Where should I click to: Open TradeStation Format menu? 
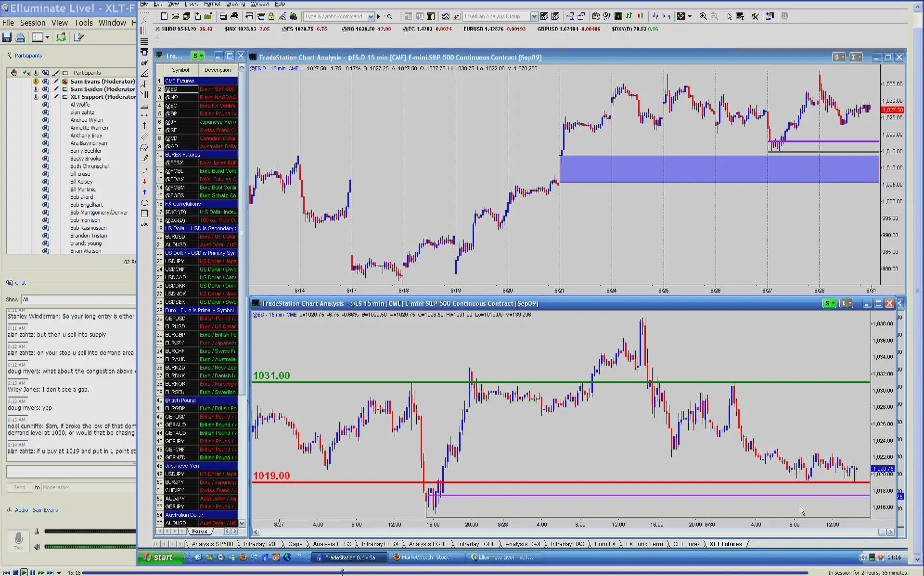coord(212,4)
